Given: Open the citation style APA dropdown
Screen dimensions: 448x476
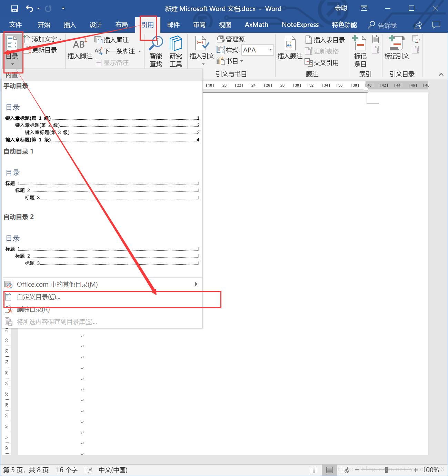Looking at the screenshot, I should pyautogui.click(x=270, y=50).
